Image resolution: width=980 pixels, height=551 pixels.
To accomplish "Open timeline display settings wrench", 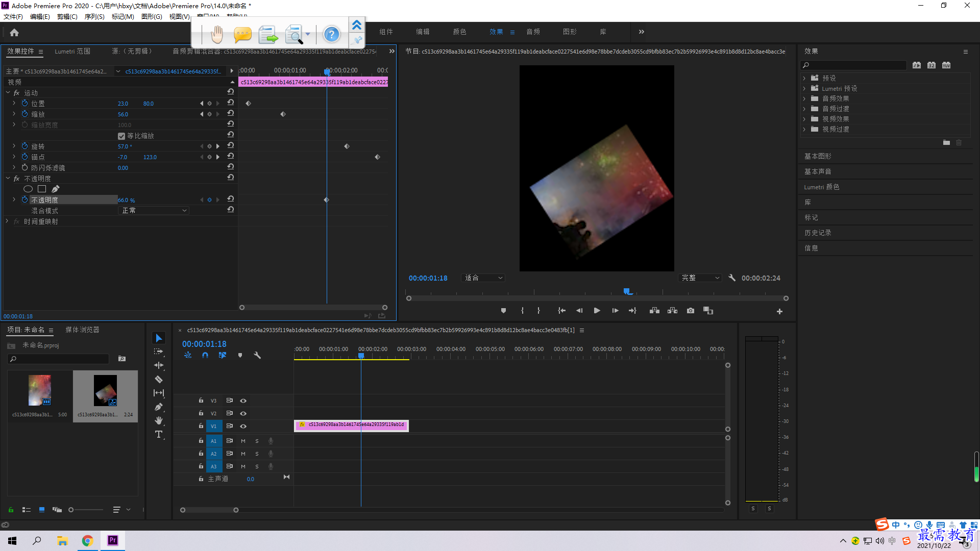I will (x=257, y=355).
